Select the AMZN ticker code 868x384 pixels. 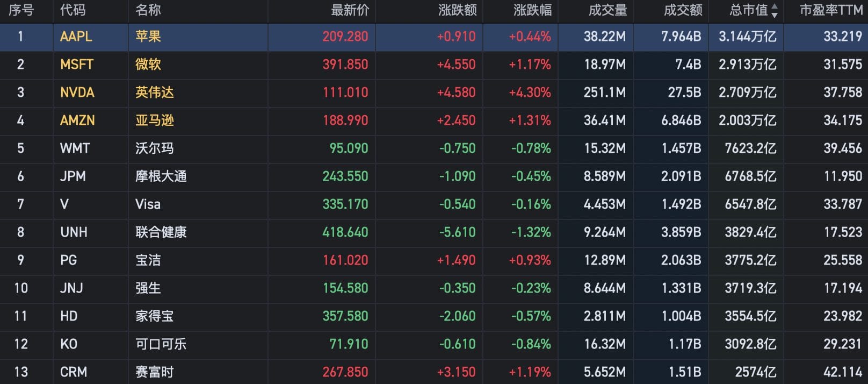77,120
